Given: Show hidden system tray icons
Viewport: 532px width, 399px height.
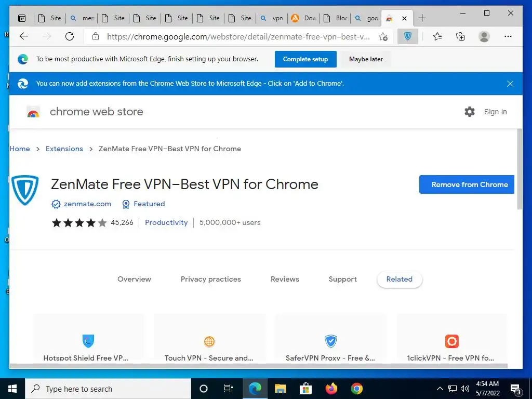Looking at the screenshot, I should [440, 389].
